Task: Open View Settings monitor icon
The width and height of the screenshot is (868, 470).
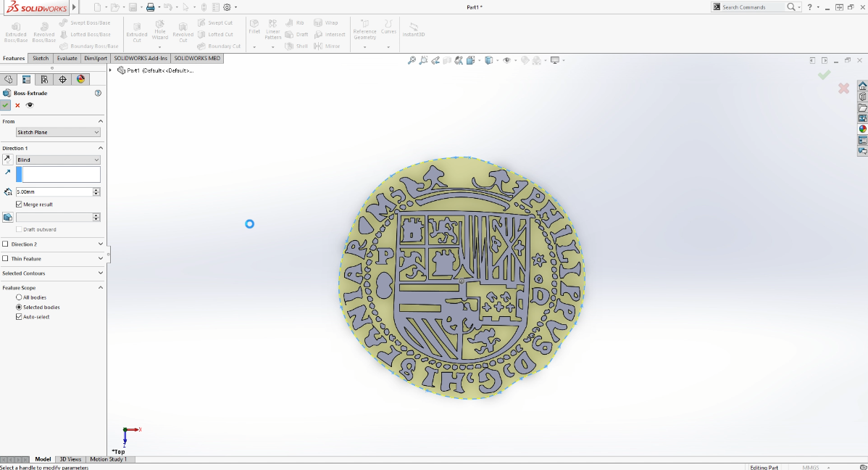Action: [x=555, y=60]
